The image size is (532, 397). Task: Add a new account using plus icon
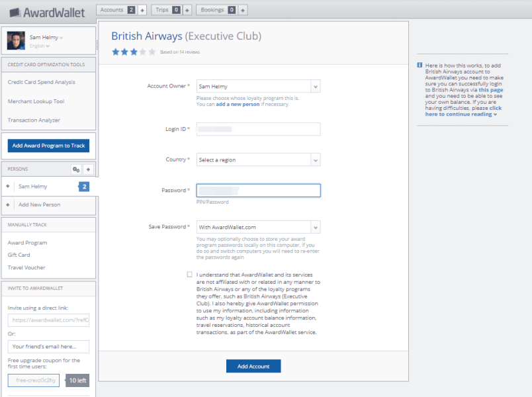[x=142, y=10]
